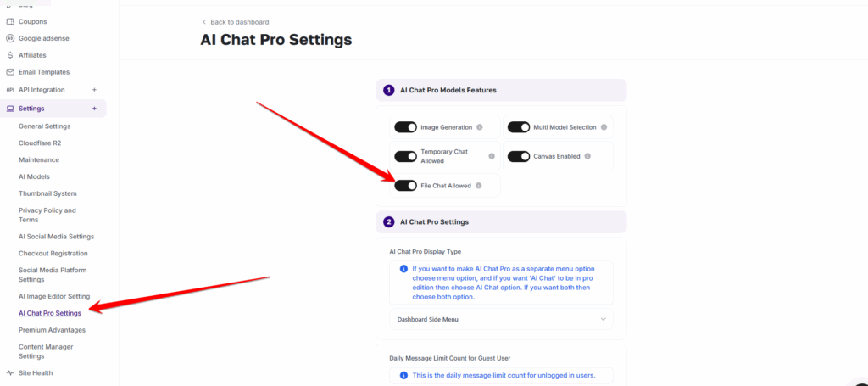Click the Google adsense icon
Screen dimensions: 868x386
(x=10, y=38)
